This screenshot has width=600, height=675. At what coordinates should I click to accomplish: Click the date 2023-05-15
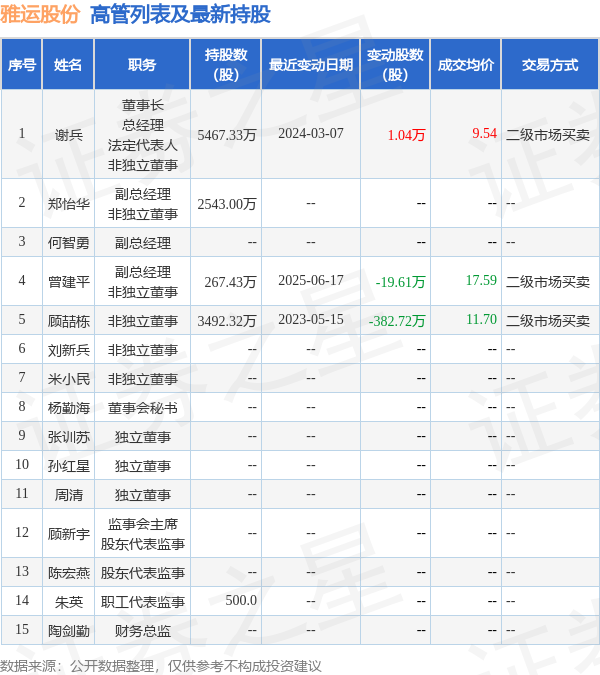tap(311, 319)
